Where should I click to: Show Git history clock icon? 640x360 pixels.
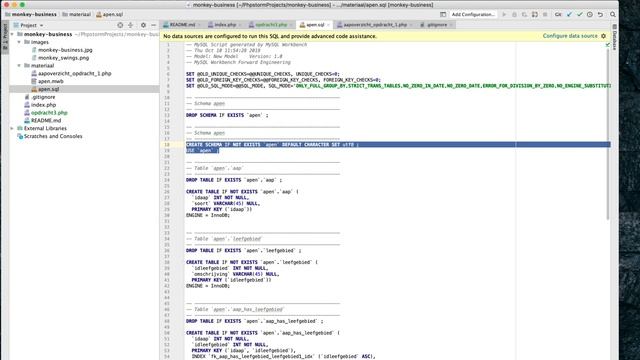pyautogui.click(x=590, y=14)
